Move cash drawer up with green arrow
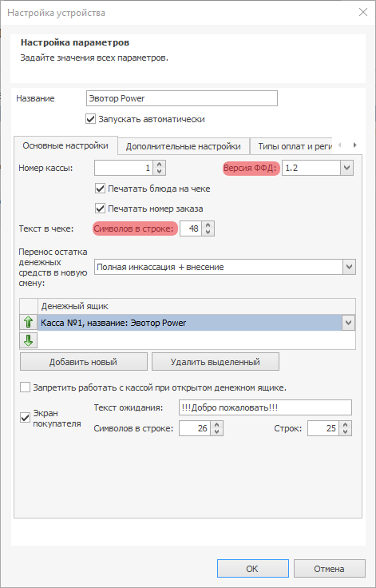This screenshot has height=588, width=376. (x=29, y=323)
